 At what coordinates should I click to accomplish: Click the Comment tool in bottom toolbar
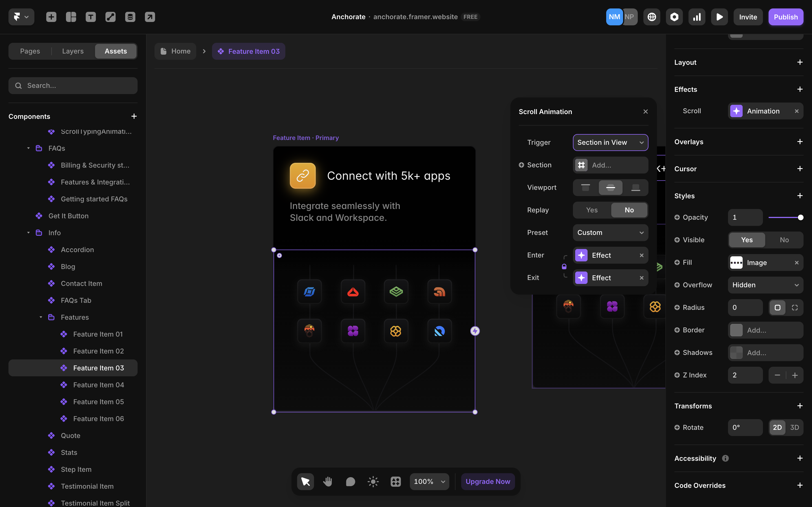(350, 482)
